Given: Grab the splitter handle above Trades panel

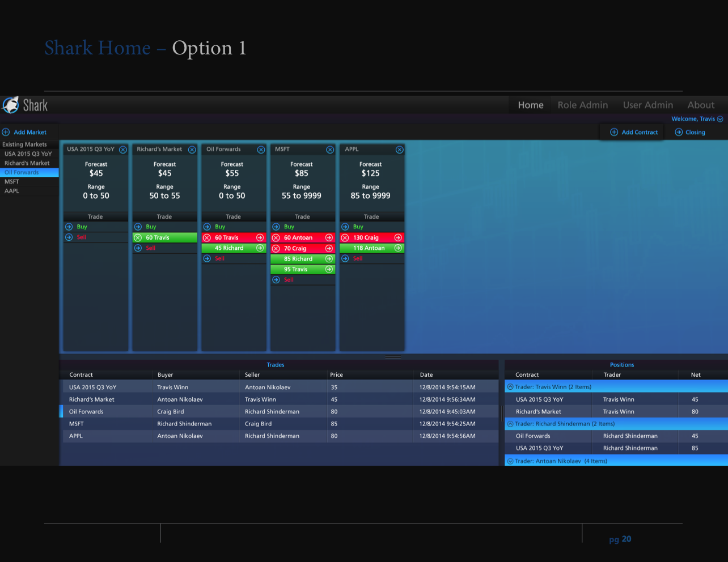Looking at the screenshot, I should click(x=393, y=357).
